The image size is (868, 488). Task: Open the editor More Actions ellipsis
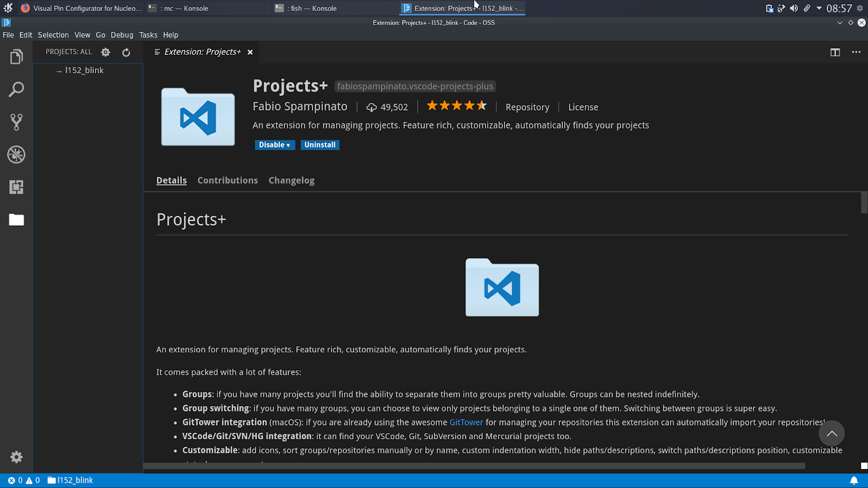click(856, 53)
